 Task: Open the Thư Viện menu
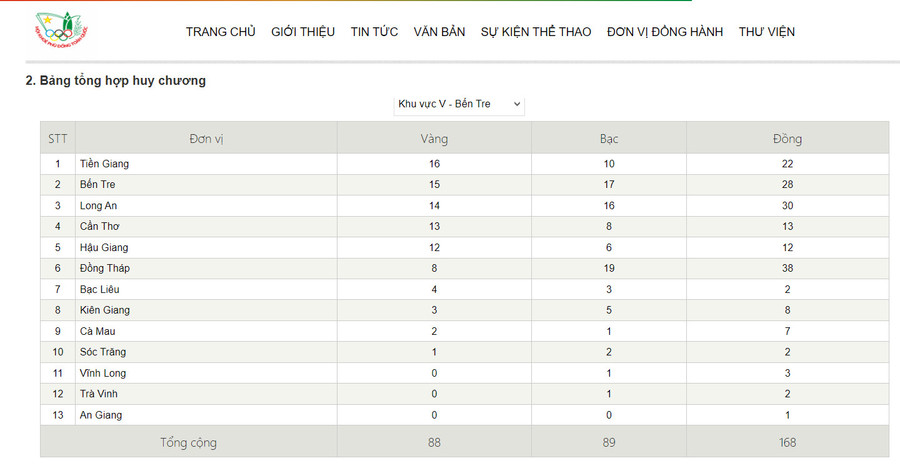(x=767, y=32)
